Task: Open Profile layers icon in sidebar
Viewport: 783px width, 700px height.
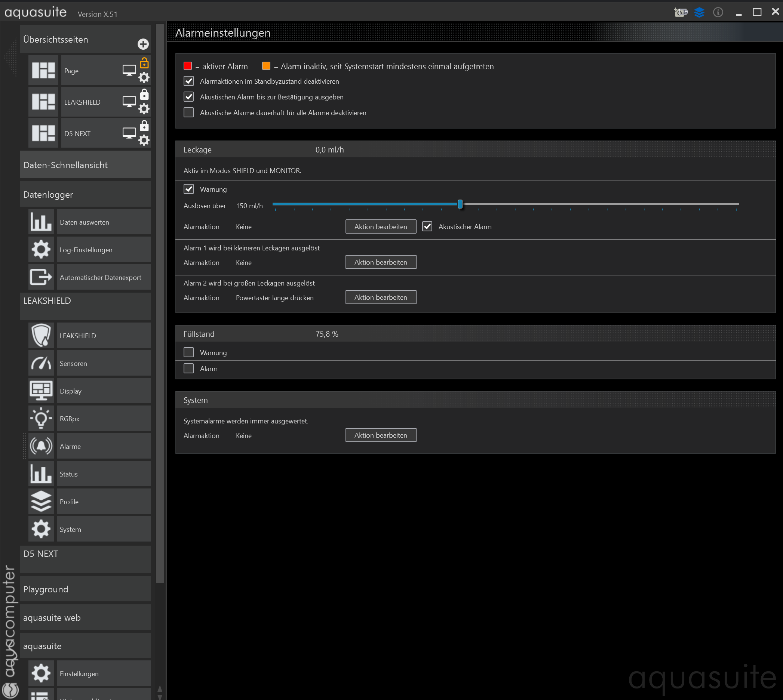Action: click(41, 502)
